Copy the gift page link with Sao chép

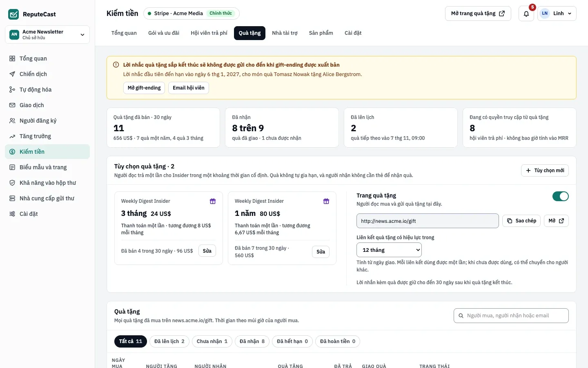(x=521, y=221)
